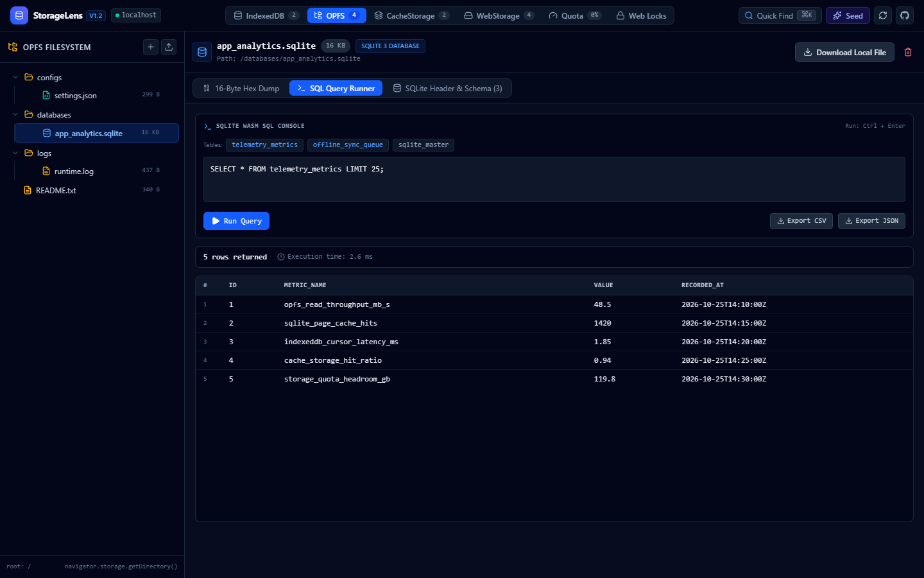Screen dimensions: 924x578
Task: Click navigator.storage.getDirectory() in the footer
Action: 121,566
